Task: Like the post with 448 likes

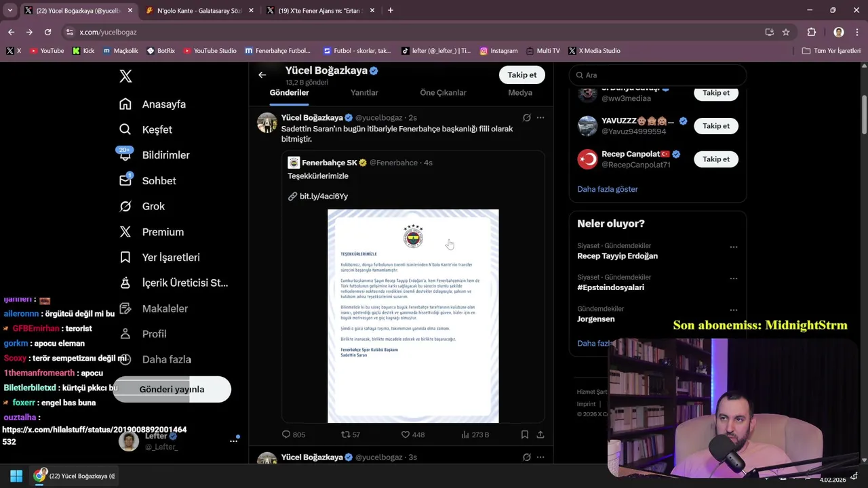Action: click(412, 434)
